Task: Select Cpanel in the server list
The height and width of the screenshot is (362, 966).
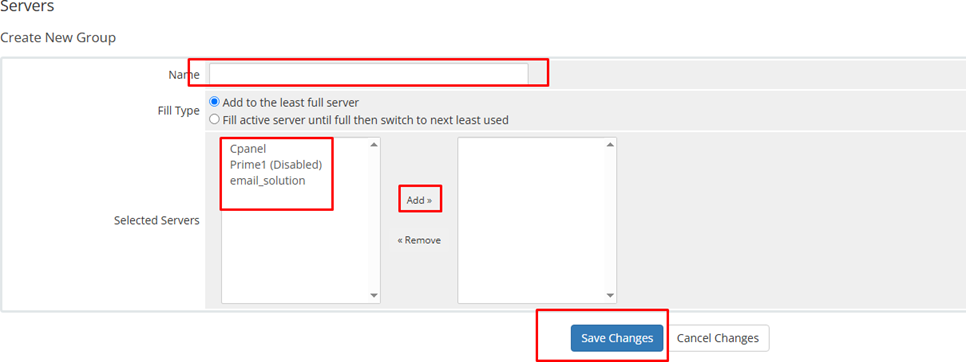Action: pyautogui.click(x=248, y=148)
